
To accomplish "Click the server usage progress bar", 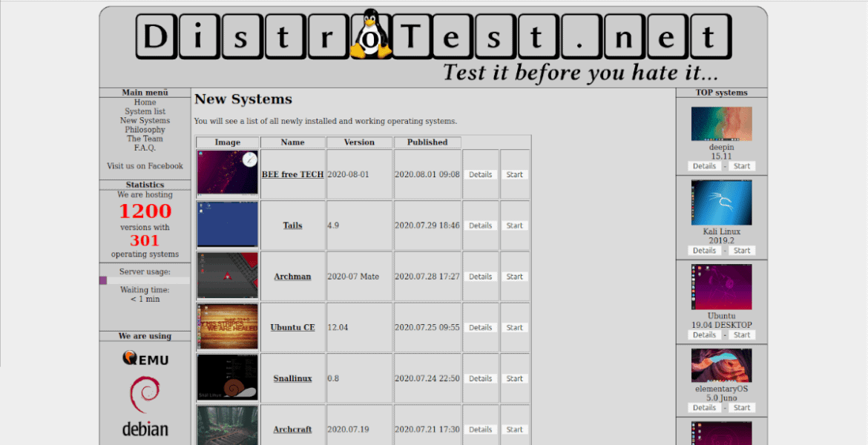I will [145, 280].
